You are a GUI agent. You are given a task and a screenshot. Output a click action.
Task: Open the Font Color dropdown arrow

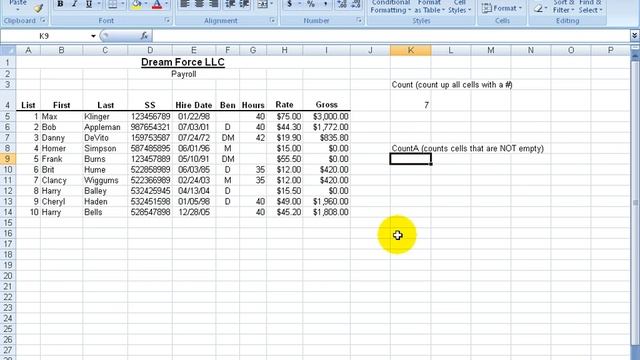[x=167, y=4]
